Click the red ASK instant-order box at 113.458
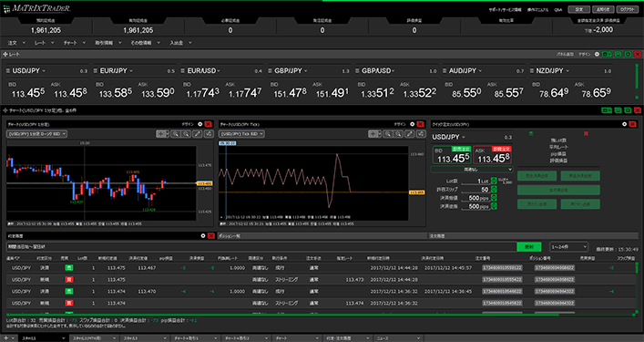Image resolution: width=644 pixels, height=342 pixels. 492,155
